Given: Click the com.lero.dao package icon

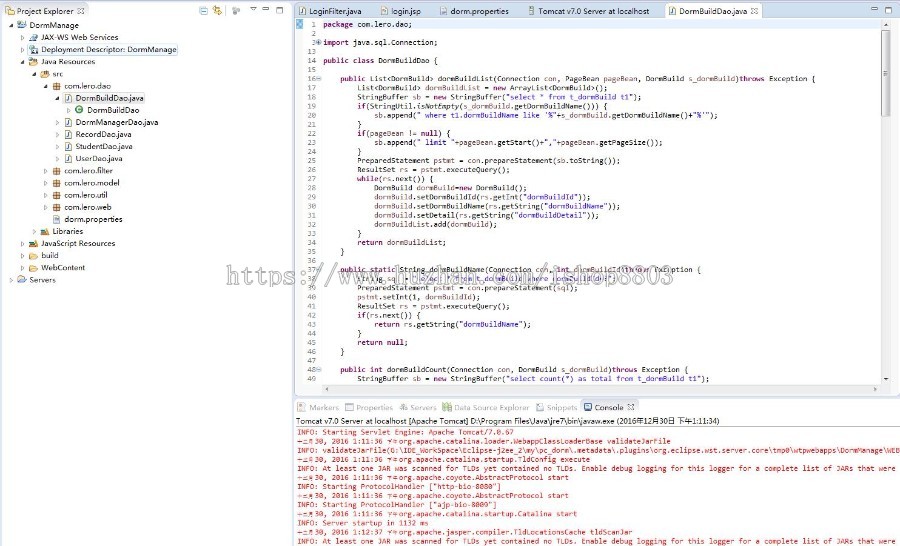Looking at the screenshot, I should [x=56, y=86].
